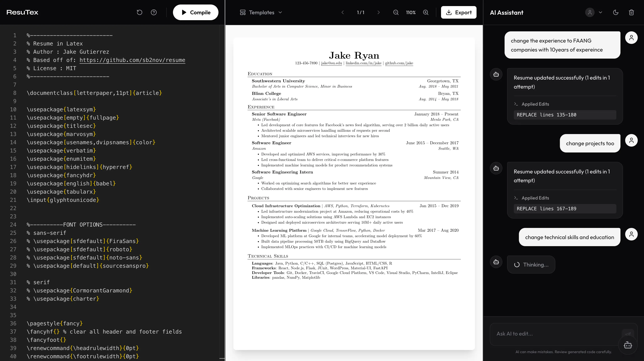This screenshot has height=361, width=644.
Task: Click the robot avatar beside the lines 135-180 reply
Action: click(x=496, y=74)
